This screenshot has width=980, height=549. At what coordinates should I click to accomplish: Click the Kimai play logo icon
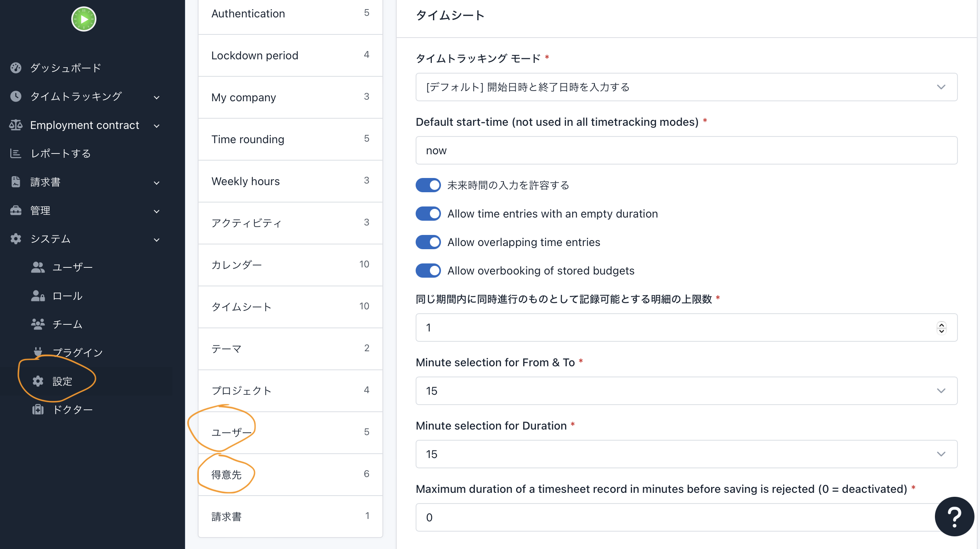(x=83, y=19)
